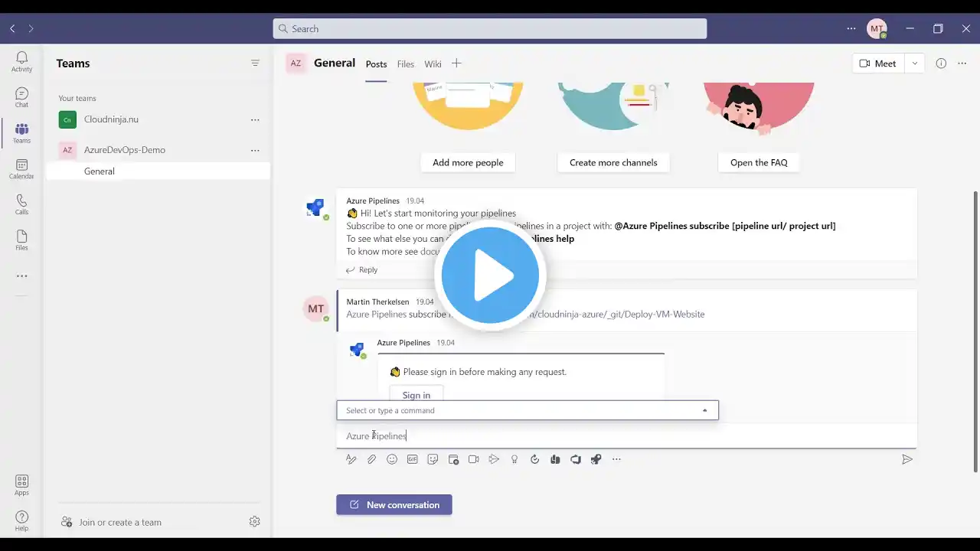This screenshot has height=551, width=980.
Task: Click Join or create a team
Action: coord(112,522)
